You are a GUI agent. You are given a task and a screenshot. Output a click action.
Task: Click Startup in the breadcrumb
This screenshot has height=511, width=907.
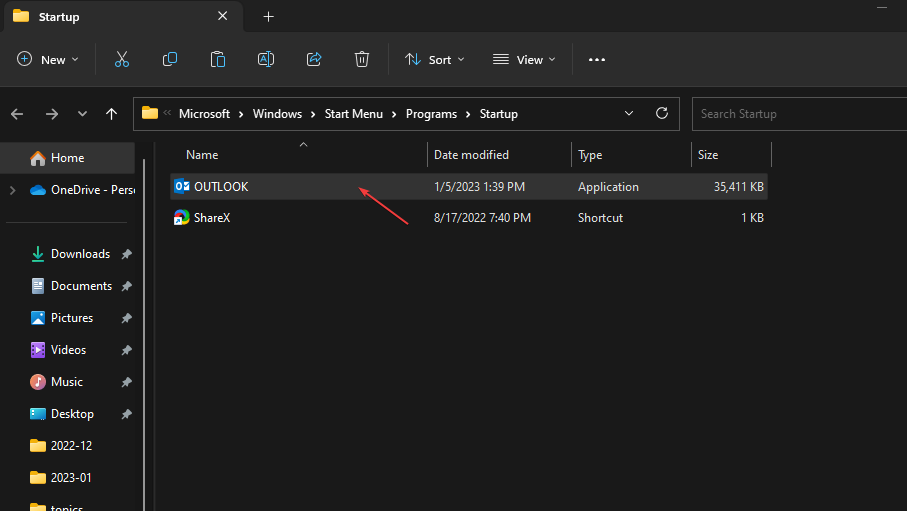tap(499, 114)
